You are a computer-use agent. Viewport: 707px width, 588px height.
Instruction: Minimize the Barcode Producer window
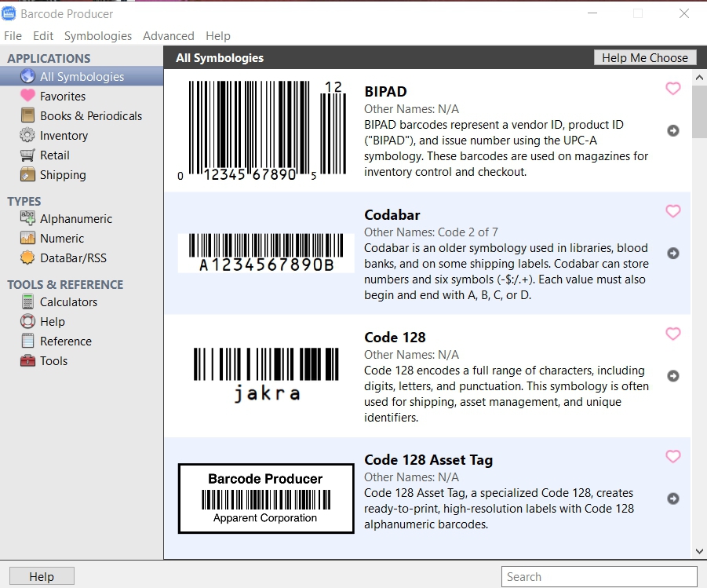(x=592, y=13)
